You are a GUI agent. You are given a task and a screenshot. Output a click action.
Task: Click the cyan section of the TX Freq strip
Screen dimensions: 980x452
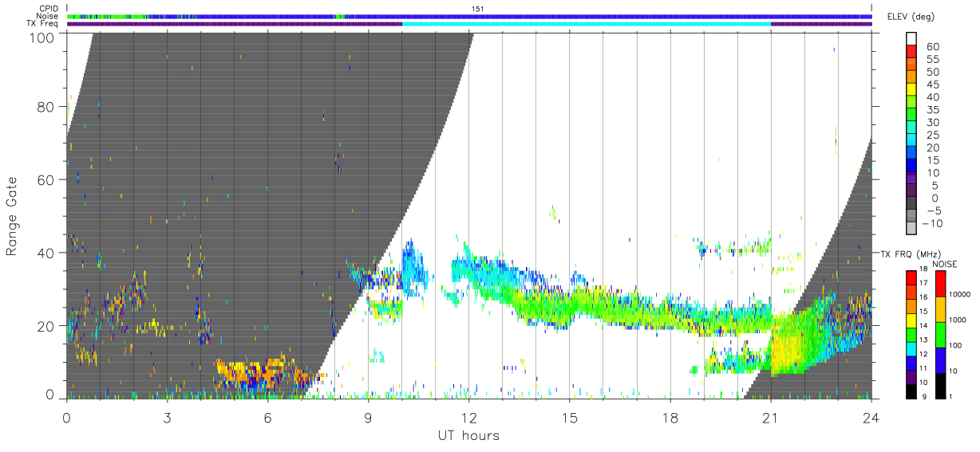587,24
